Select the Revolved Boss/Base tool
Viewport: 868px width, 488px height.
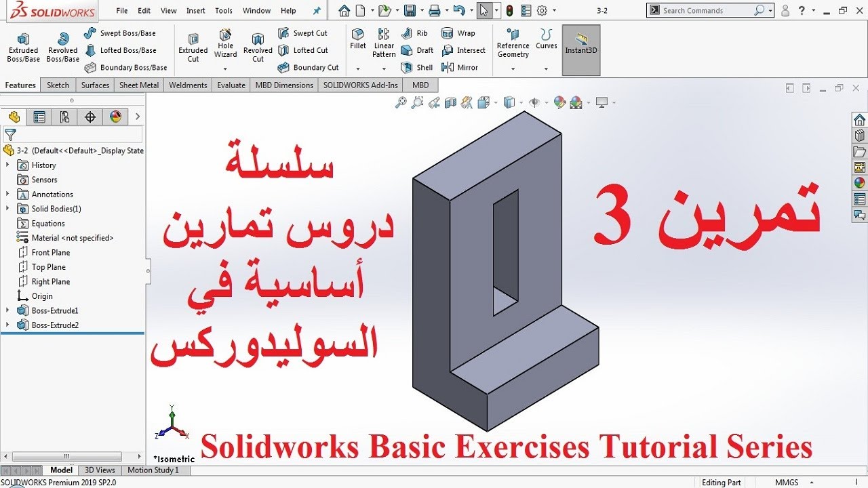[x=62, y=47]
